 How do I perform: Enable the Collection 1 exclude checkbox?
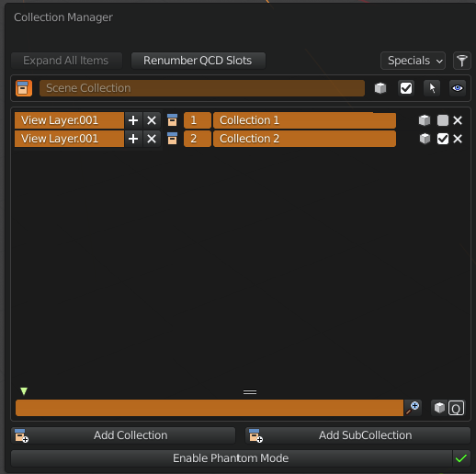pos(443,120)
